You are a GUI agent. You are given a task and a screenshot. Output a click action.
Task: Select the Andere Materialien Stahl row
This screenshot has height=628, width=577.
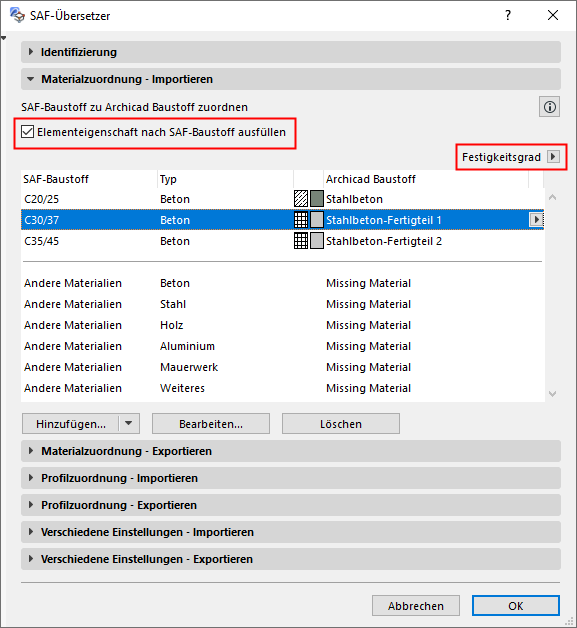[x=282, y=304]
